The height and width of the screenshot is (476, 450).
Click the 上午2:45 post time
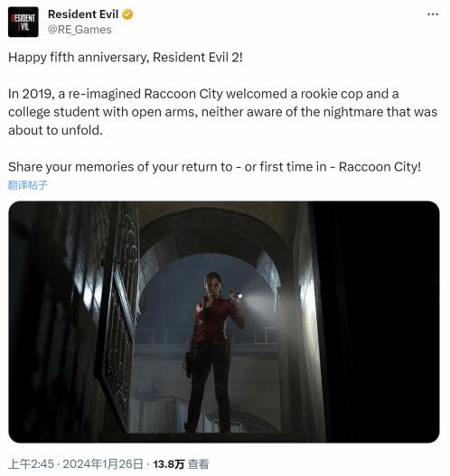pyautogui.click(x=31, y=464)
